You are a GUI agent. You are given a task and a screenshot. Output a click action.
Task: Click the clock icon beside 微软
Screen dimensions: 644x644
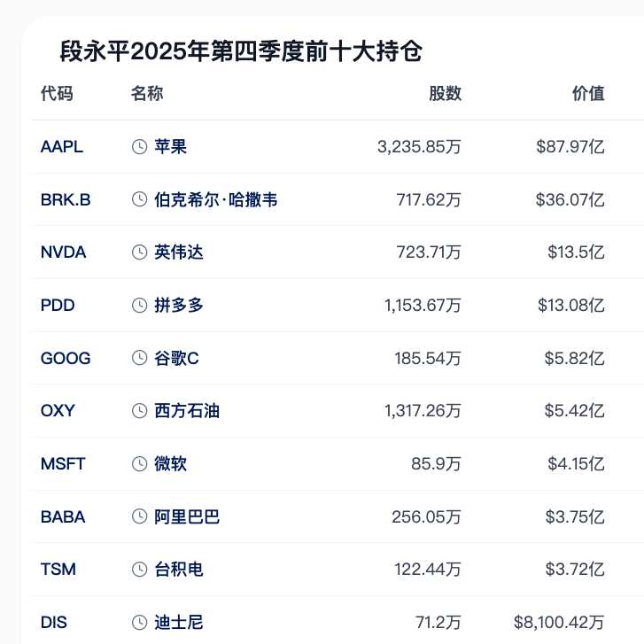click(139, 463)
